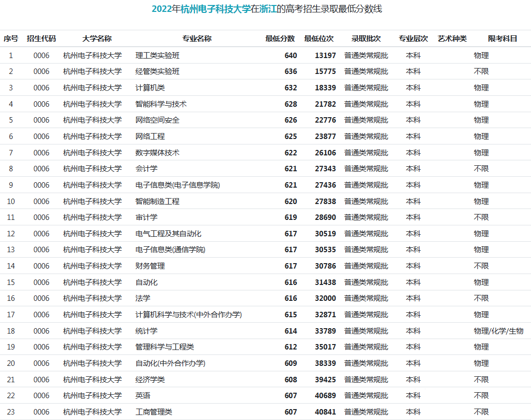This screenshot has height=420, width=531.
Task: Click the lowest rank 33789
Action: click(x=325, y=331)
